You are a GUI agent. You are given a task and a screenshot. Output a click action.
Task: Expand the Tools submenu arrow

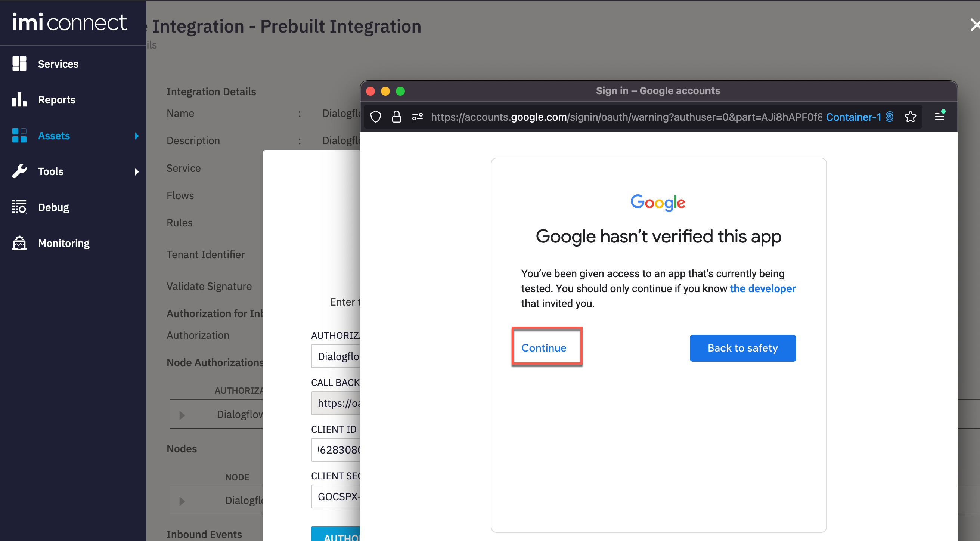point(137,171)
